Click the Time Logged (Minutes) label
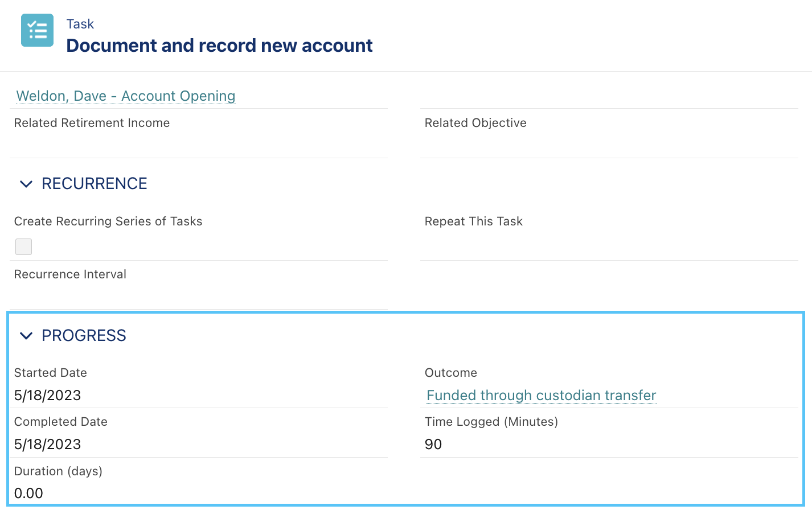Viewport: 812px width, 518px height. pos(491,422)
